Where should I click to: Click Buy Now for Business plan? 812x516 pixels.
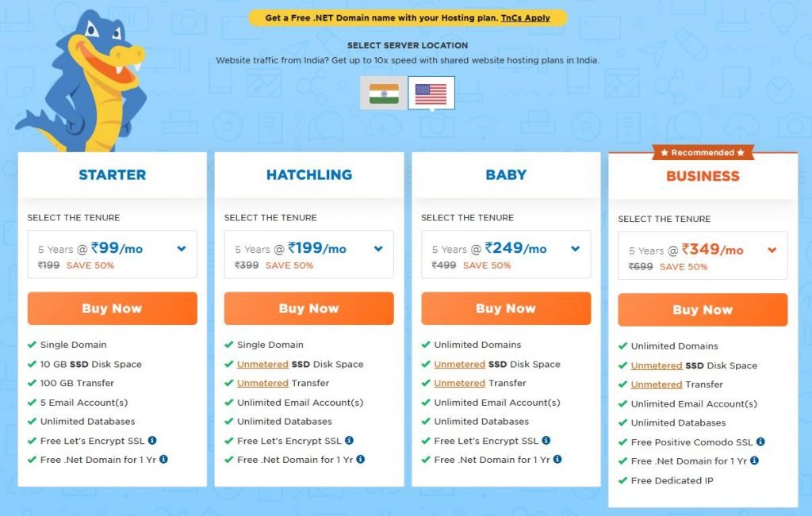(x=703, y=310)
